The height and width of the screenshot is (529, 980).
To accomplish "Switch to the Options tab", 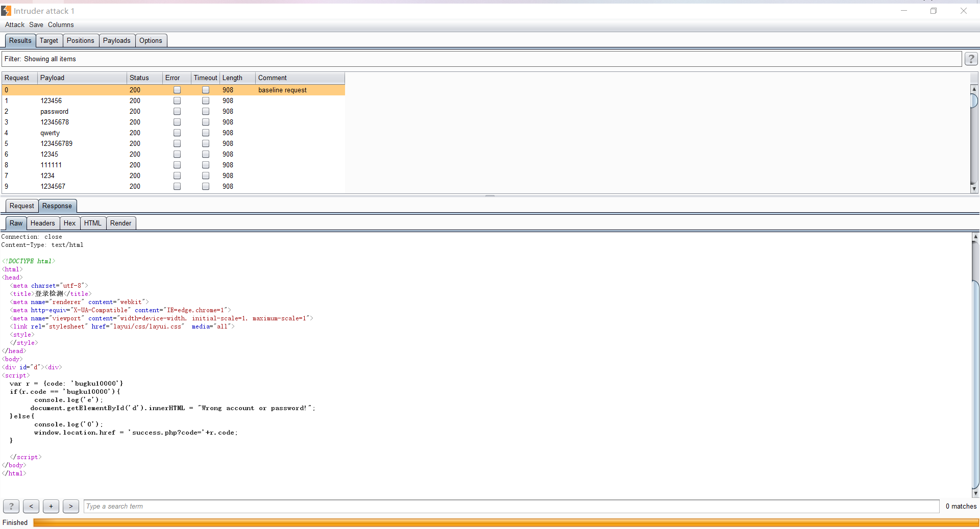I will 151,40.
